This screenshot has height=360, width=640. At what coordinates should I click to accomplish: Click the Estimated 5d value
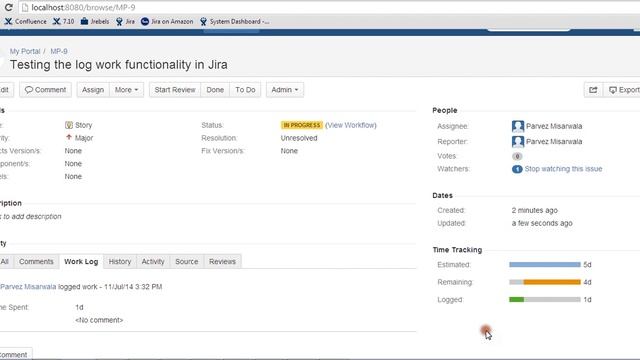click(x=587, y=265)
